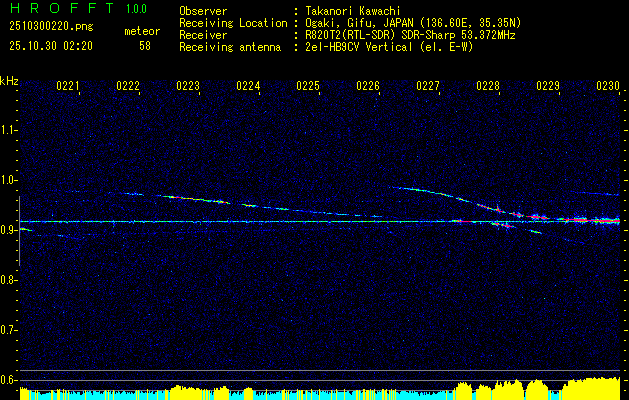The height and width of the screenshot is (400, 629).
Task: Click the kHz axis unit label
Action: (9, 80)
